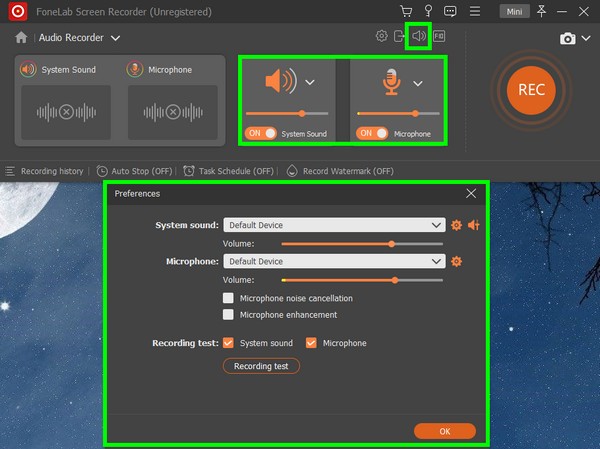Viewport: 600px width, 449px height.
Task: Open Task Schedule (OFF) setting
Action: pyautogui.click(x=236, y=171)
